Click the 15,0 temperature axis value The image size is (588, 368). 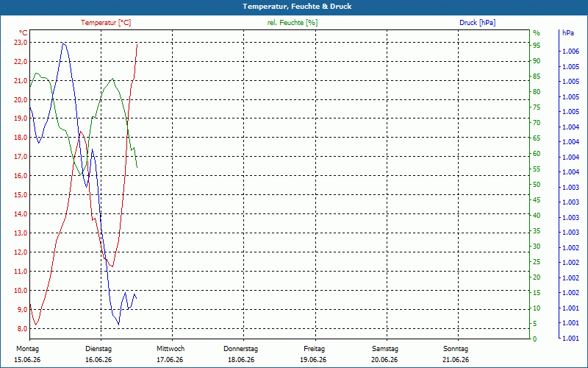pyautogui.click(x=21, y=195)
